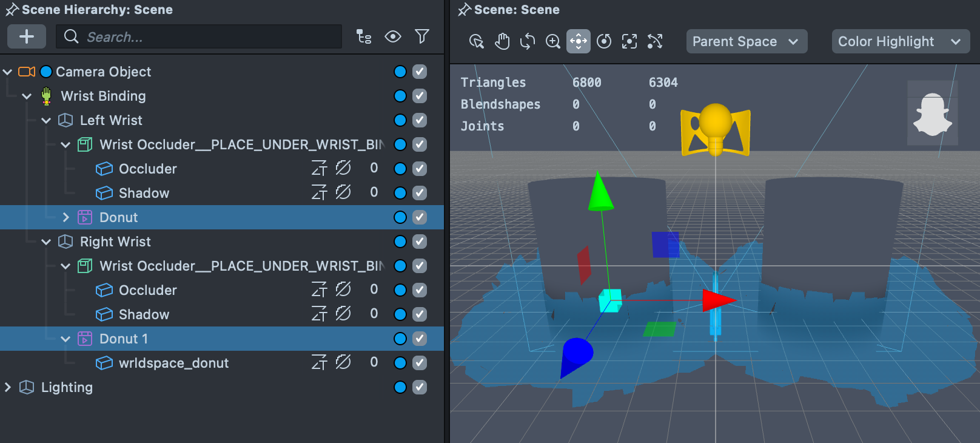Select the rotate tool in scene toolbar

tap(528, 41)
